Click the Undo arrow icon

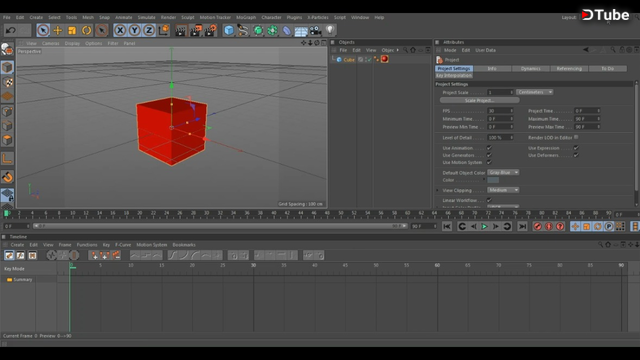[x=11, y=30]
